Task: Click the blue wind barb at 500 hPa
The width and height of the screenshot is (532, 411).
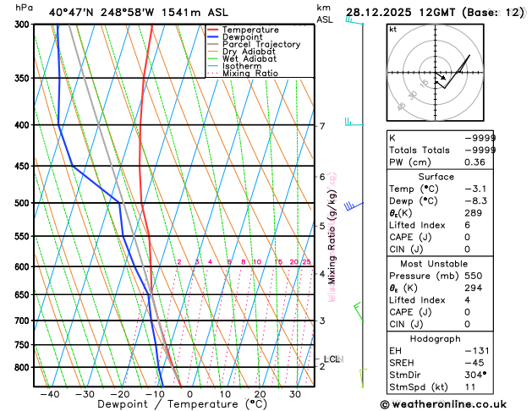Action: (354, 205)
